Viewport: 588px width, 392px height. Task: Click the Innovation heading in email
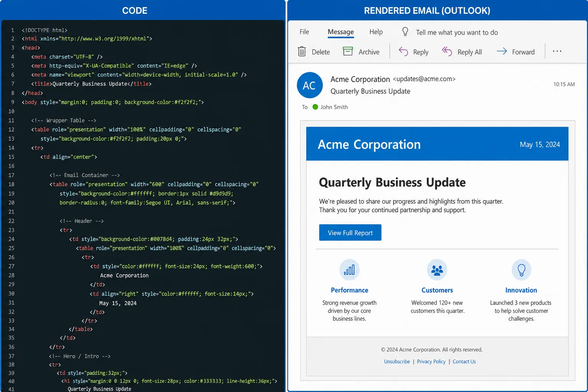521,290
